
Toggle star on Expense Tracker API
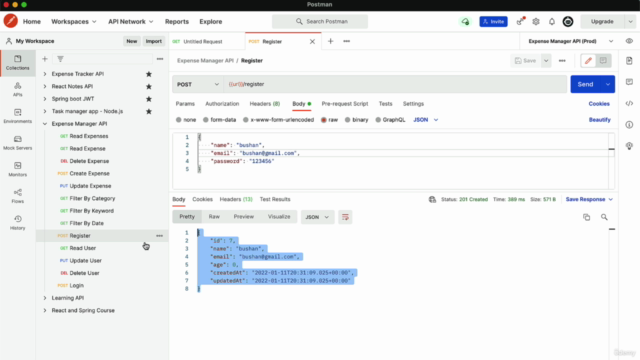[149, 74]
